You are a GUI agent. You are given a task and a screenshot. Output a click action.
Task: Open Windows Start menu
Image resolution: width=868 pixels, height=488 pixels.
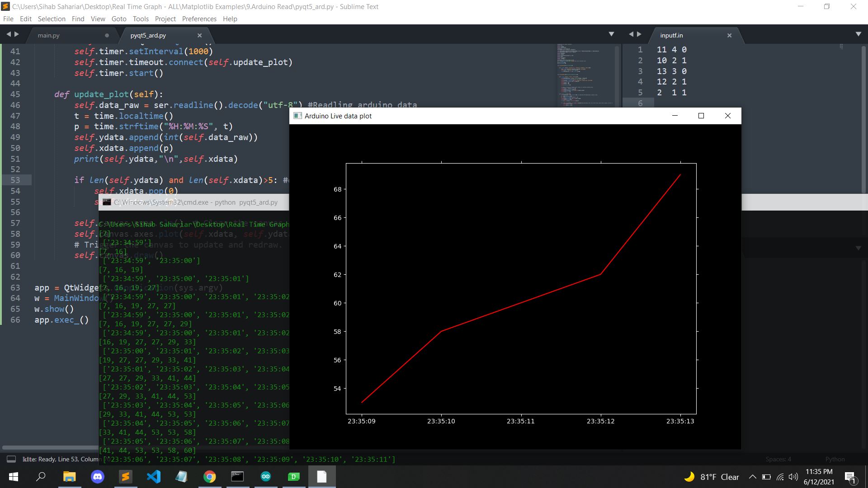[13, 477]
